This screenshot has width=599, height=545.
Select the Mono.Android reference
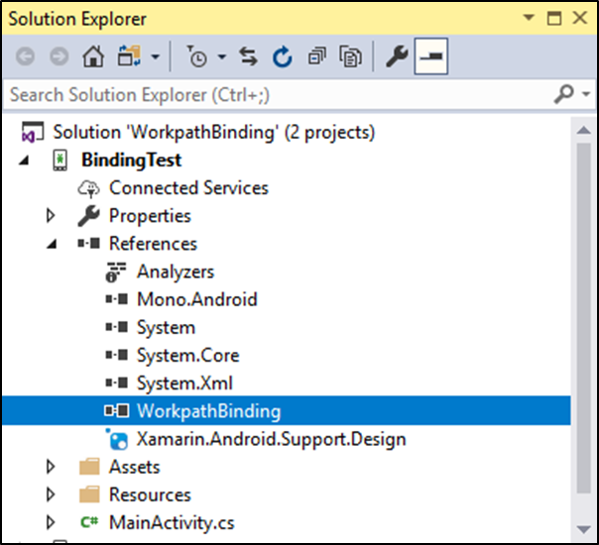(x=197, y=299)
